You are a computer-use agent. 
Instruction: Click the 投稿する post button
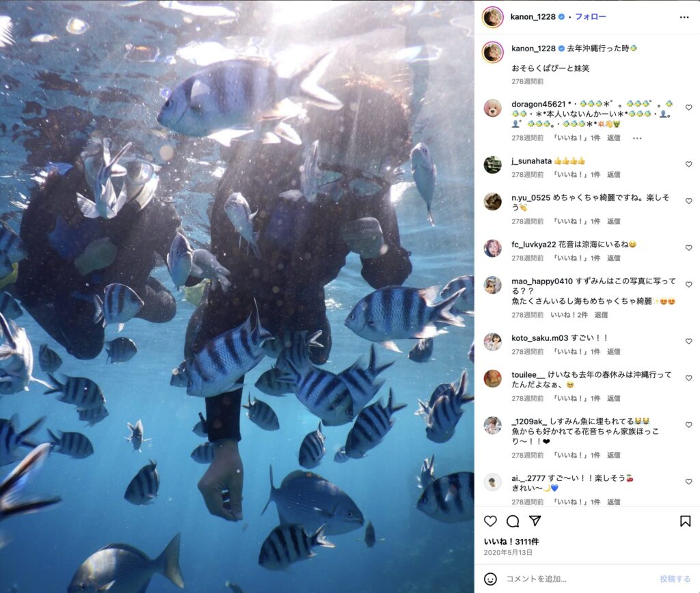tap(675, 579)
